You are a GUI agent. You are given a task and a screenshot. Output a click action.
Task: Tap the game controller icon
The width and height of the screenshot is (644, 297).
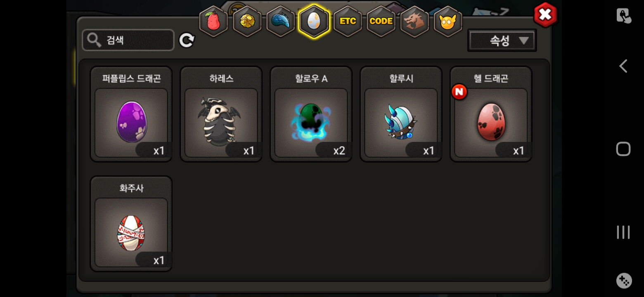pos(624,280)
